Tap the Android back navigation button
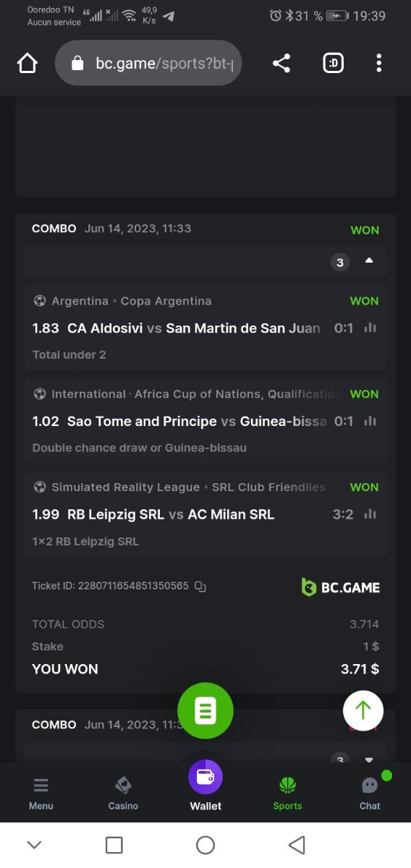 click(x=297, y=845)
